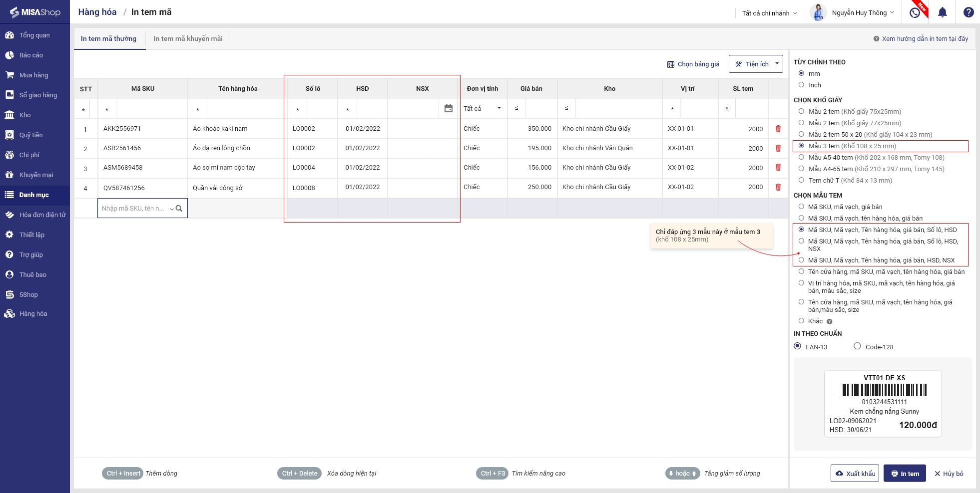This screenshot has width=980, height=493.
Task: Select Code-128 barcode standard
Action: click(x=857, y=346)
